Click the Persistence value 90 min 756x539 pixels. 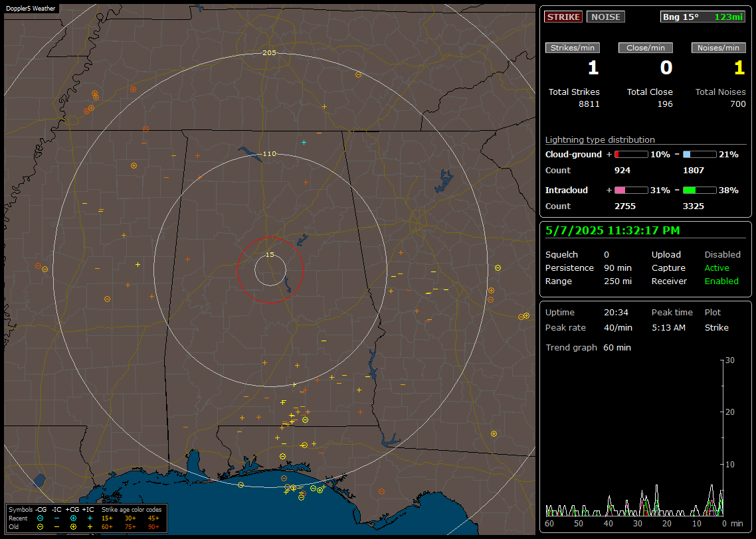[x=618, y=268]
